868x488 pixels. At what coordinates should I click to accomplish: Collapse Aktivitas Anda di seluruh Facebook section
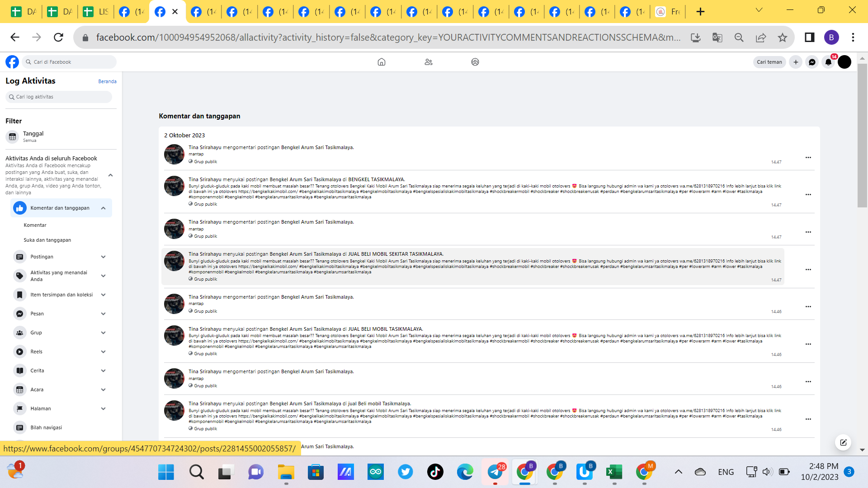click(x=110, y=175)
